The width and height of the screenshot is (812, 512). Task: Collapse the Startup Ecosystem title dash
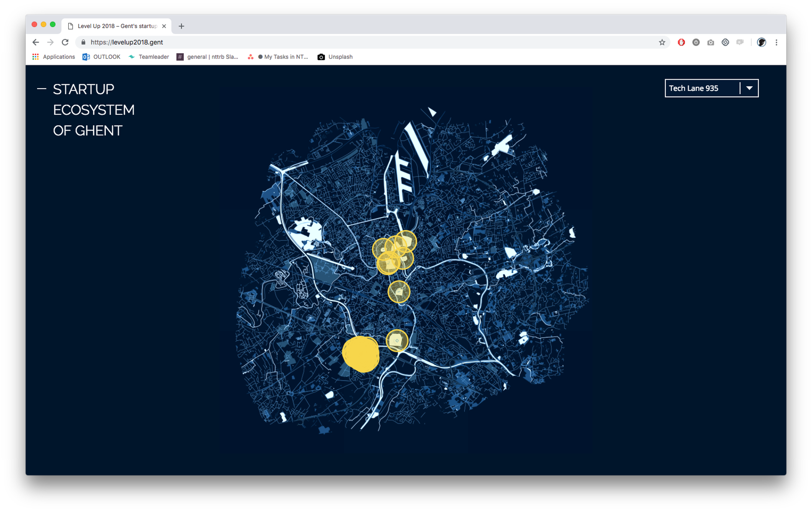(x=42, y=89)
